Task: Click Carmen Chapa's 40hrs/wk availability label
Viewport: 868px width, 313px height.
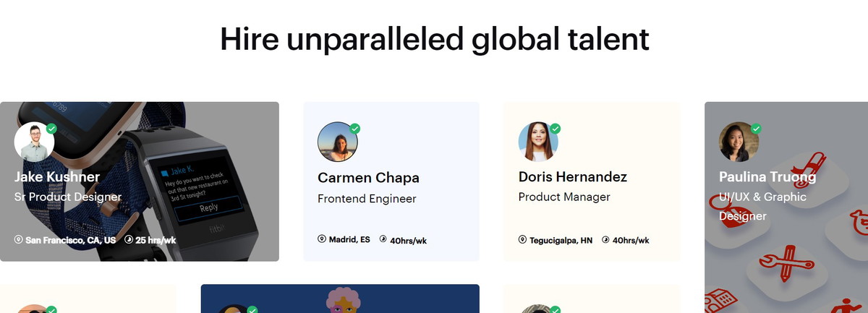Action: click(409, 240)
